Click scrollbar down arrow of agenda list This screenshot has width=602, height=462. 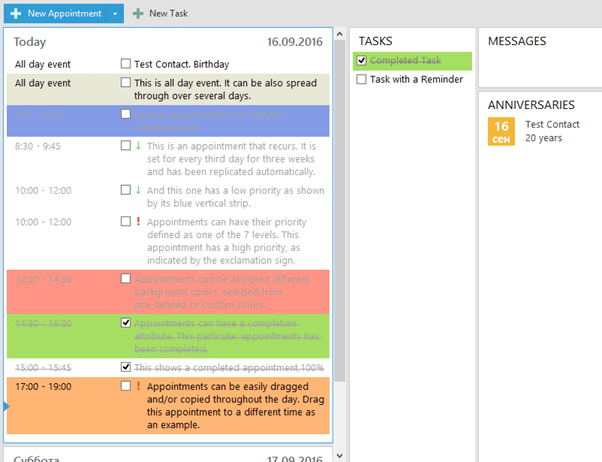pos(339,456)
